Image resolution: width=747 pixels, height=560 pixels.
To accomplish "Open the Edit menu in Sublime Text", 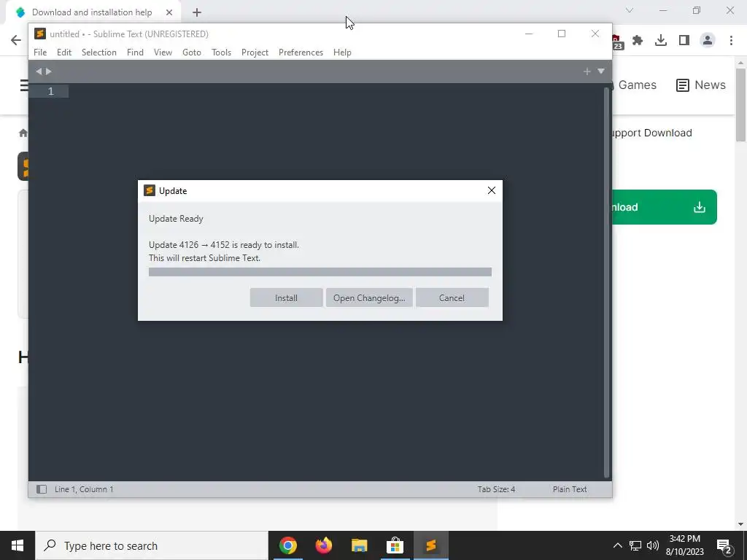I will coord(64,52).
